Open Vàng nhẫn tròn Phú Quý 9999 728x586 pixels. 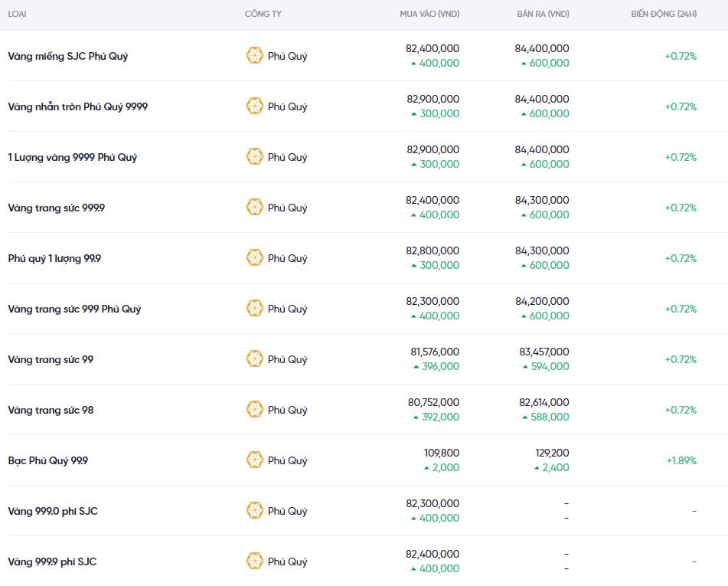pos(77,106)
